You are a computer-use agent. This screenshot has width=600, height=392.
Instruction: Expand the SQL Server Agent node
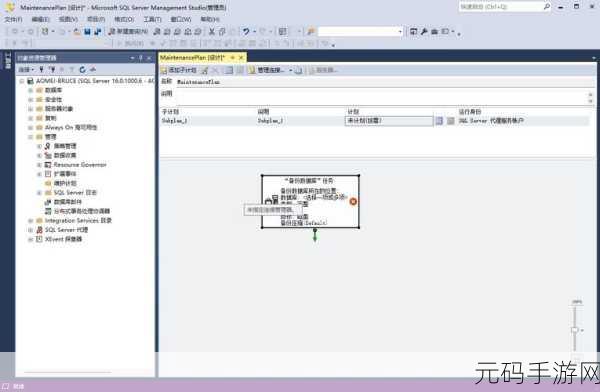point(30,230)
